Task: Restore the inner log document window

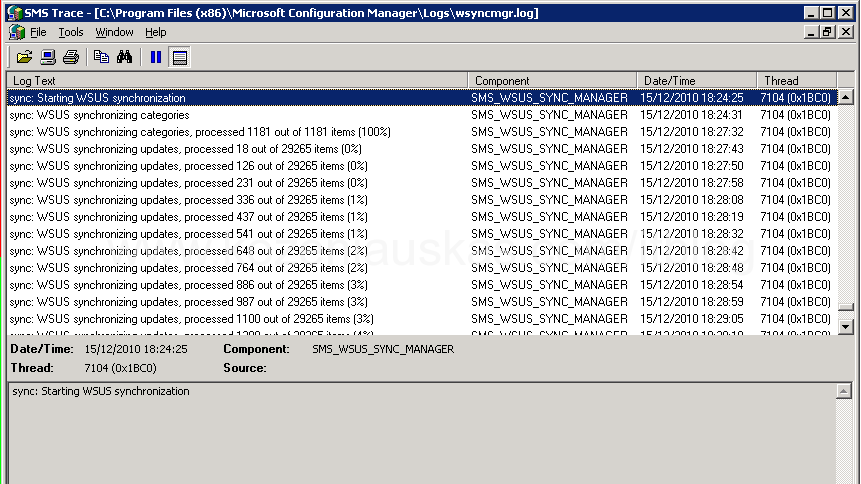Action: [x=827, y=32]
